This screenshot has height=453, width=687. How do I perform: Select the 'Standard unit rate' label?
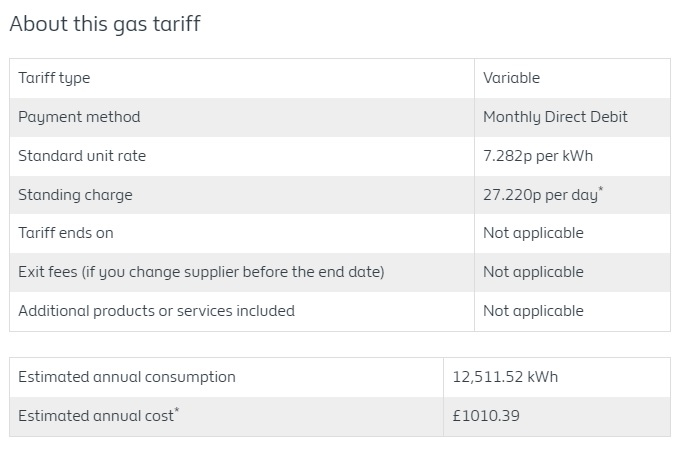[x=82, y=156]
